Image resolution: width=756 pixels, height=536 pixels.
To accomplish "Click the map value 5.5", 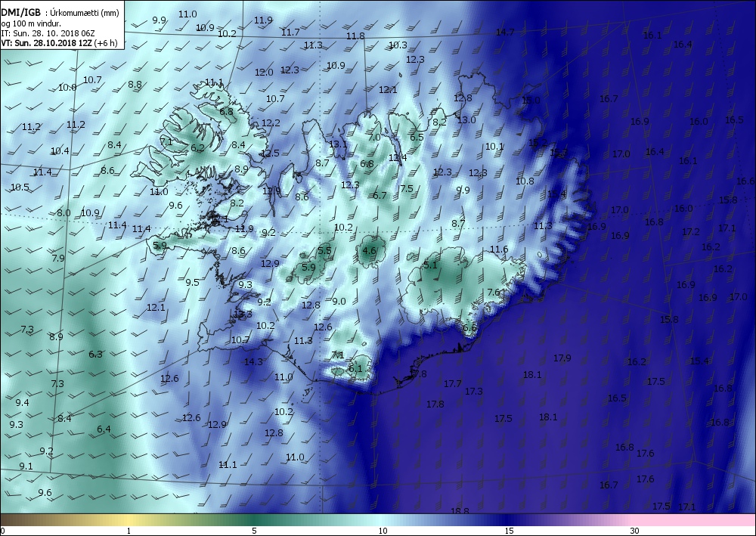I will (324, 251).
